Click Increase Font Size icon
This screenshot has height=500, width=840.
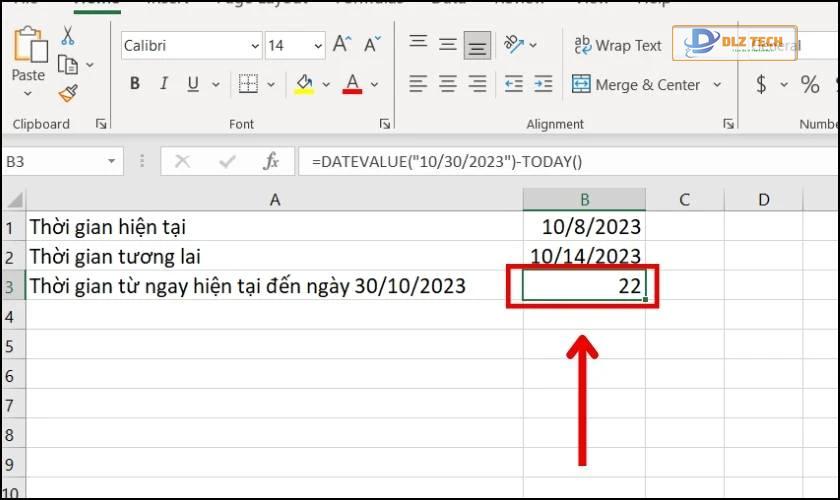point(342,44)
